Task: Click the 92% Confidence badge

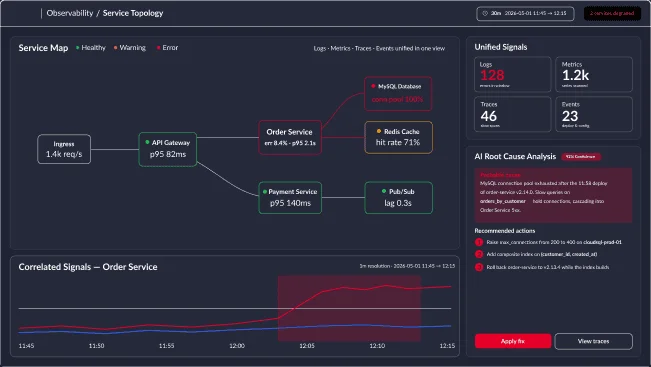Action: pyautogui.click(x=581, y=157)
